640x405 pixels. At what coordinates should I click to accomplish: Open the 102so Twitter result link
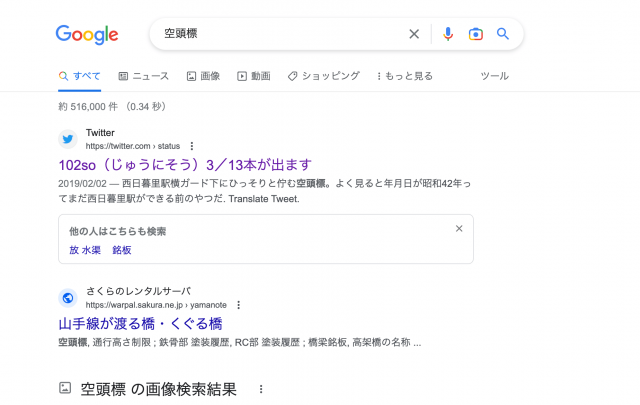pyautogui.click(x=186, y=165)
